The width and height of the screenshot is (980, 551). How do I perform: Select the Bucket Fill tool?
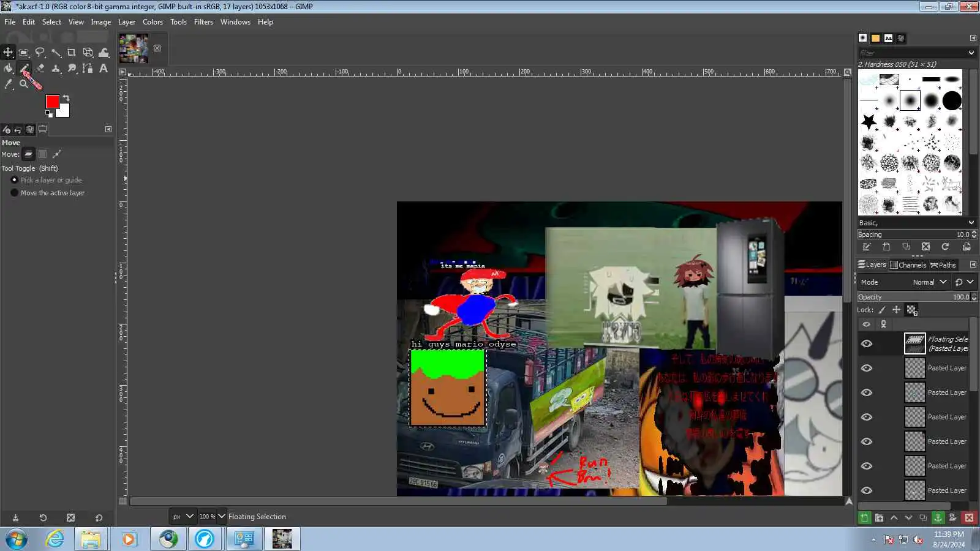pyautogui.click(x=8, y=69)
